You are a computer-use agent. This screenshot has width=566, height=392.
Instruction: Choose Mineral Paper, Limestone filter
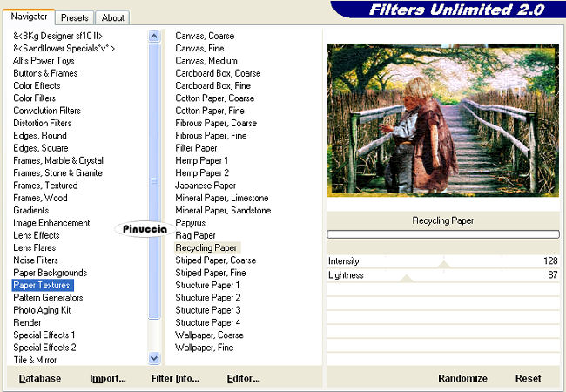(222, 198)
